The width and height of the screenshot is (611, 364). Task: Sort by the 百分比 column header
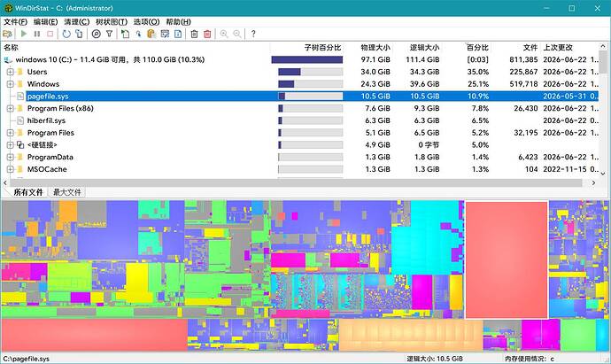pos(477,48)
